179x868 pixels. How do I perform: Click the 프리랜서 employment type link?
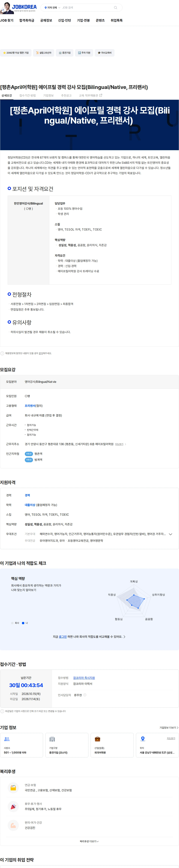pyautogui.click(x=30, y=406)
